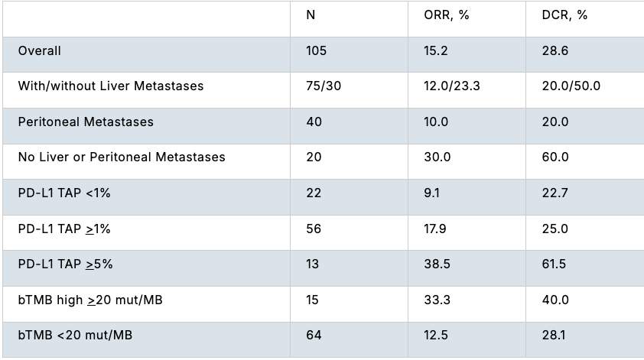644x360 pixels.
Task: Select No Liver or Peritoneal Metastases label
Action: coord(122,157)
